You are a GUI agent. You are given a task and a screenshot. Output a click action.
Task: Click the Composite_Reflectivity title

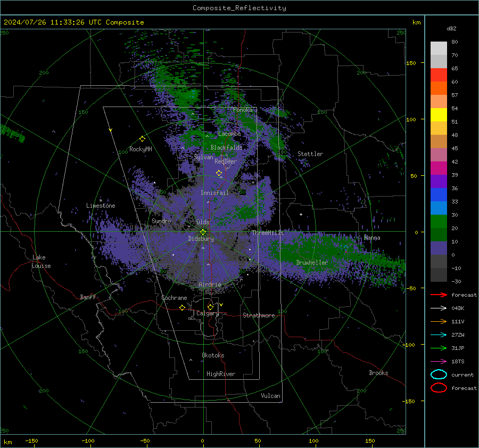(x=239, y=8)
